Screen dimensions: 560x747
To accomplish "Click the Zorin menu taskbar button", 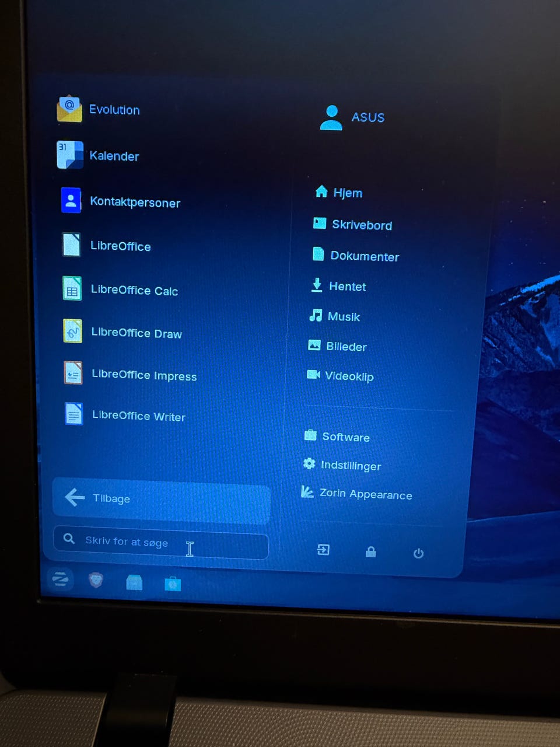I will pyautogui.click(x=61, y=580).
